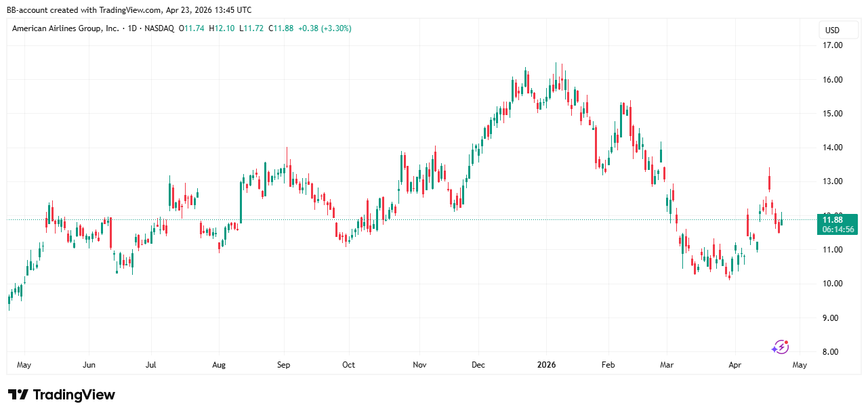Click the +0.38 (+3.30%) change value
868x415 pixels.
point(324,28)
